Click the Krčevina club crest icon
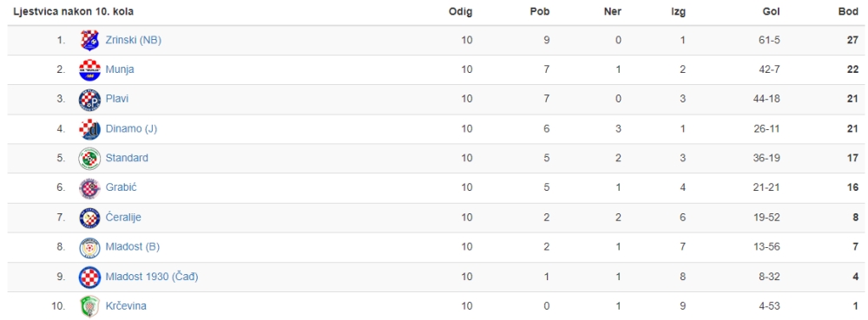 click(x=89, y=306)
